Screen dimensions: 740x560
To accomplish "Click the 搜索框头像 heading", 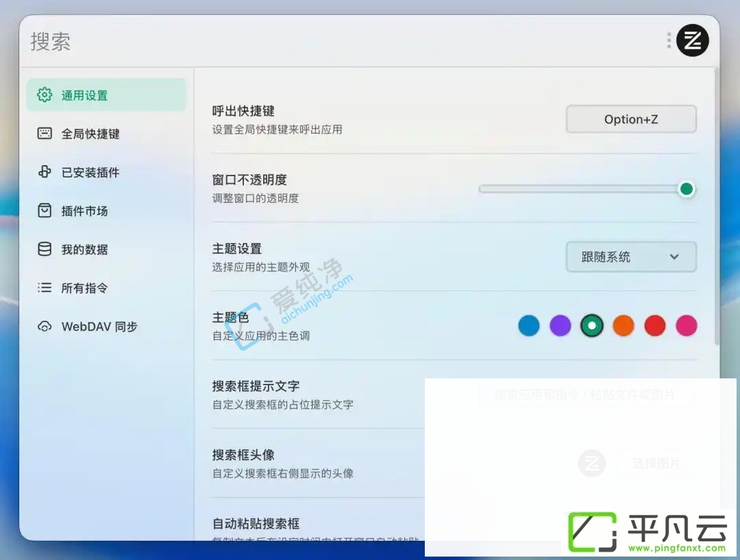I will pyautogui.click(x=243, y=454).
